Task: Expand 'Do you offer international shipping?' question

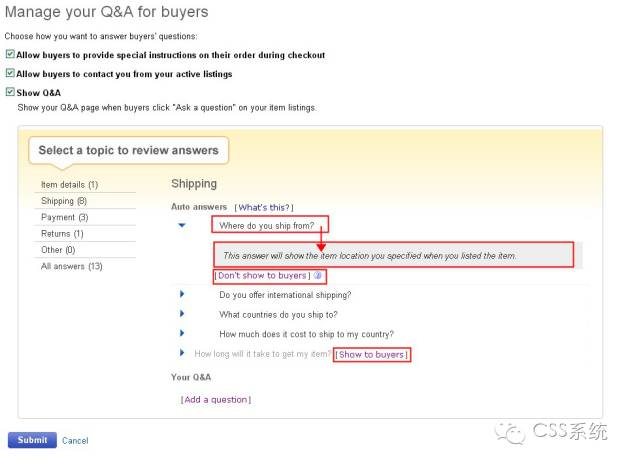Action: (x=182, y=295)
